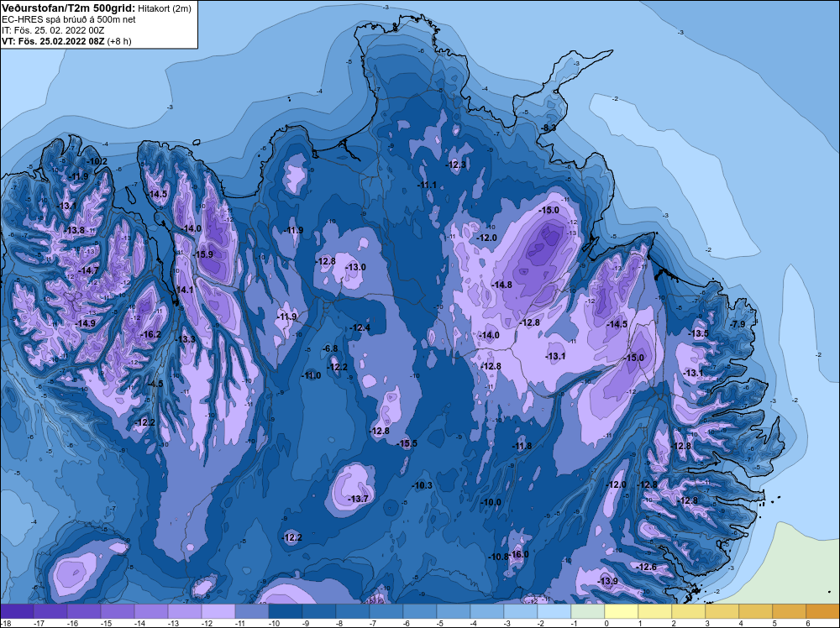
Task: Click the -10.2 temperature value on the map
Action: point(97,162)
